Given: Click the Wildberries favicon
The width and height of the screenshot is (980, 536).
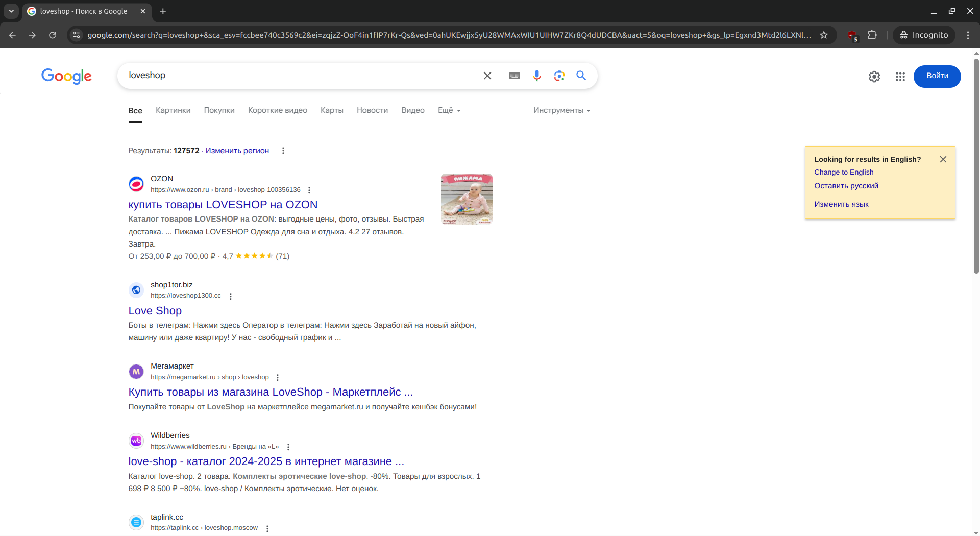Looking at the screenshot, I should [136, 441].
